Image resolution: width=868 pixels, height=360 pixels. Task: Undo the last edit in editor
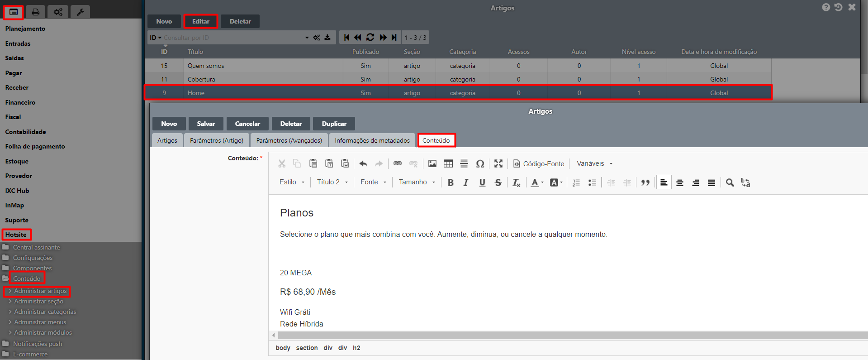tap(363, 163)
